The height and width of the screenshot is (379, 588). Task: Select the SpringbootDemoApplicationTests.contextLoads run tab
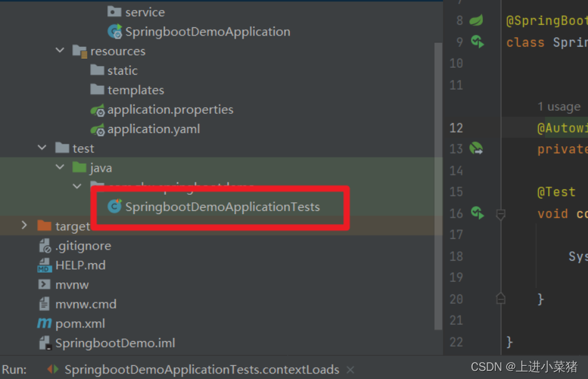tap(201, 370)
